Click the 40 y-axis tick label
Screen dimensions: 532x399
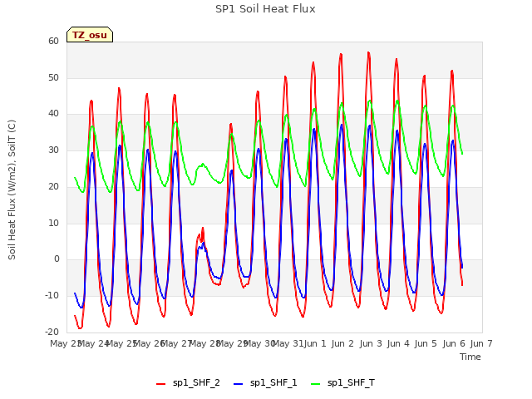pos(53,114)
